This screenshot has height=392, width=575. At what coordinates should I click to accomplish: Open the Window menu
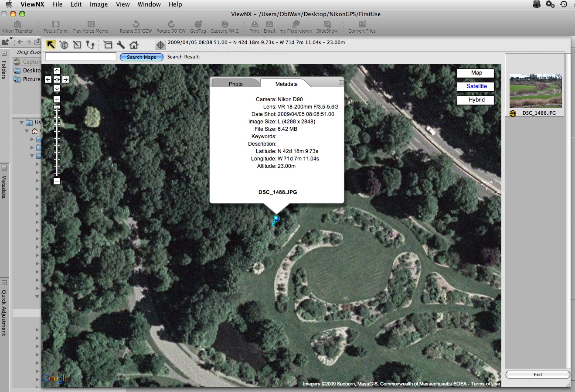click(149, 4)
